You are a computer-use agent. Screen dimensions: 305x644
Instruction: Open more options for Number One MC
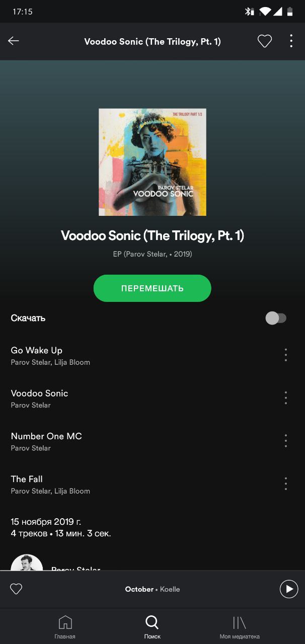pos(286,441)
